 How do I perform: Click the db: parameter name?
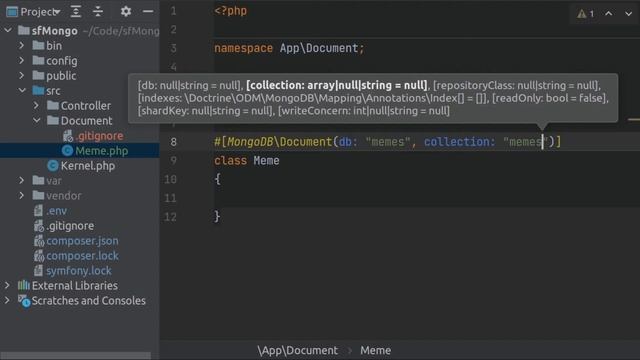click(348, 142)
